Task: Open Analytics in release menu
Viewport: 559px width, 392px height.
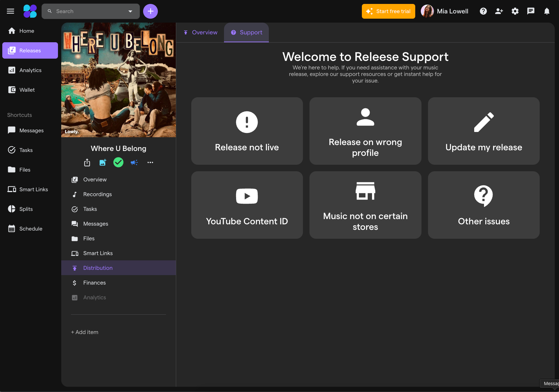Action: pyautogui.click(x=119, y=297)
